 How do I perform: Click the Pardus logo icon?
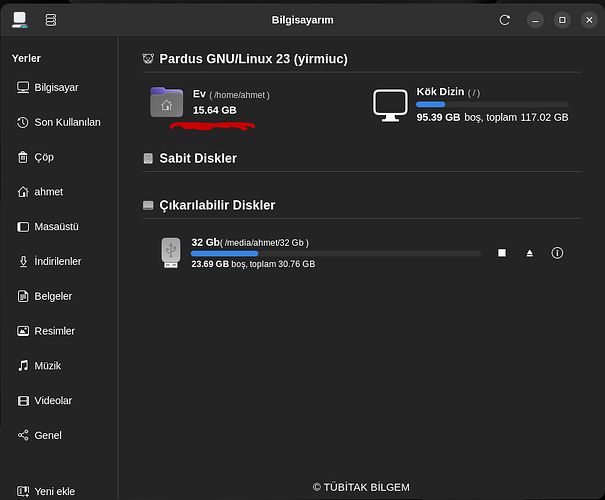pos(148,59)
